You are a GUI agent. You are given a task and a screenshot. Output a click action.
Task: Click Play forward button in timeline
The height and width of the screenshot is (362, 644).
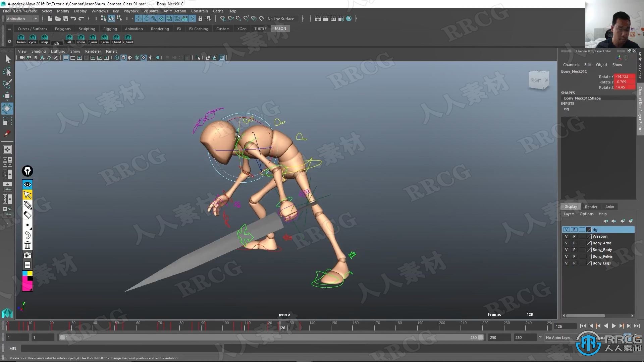[613, 326]
